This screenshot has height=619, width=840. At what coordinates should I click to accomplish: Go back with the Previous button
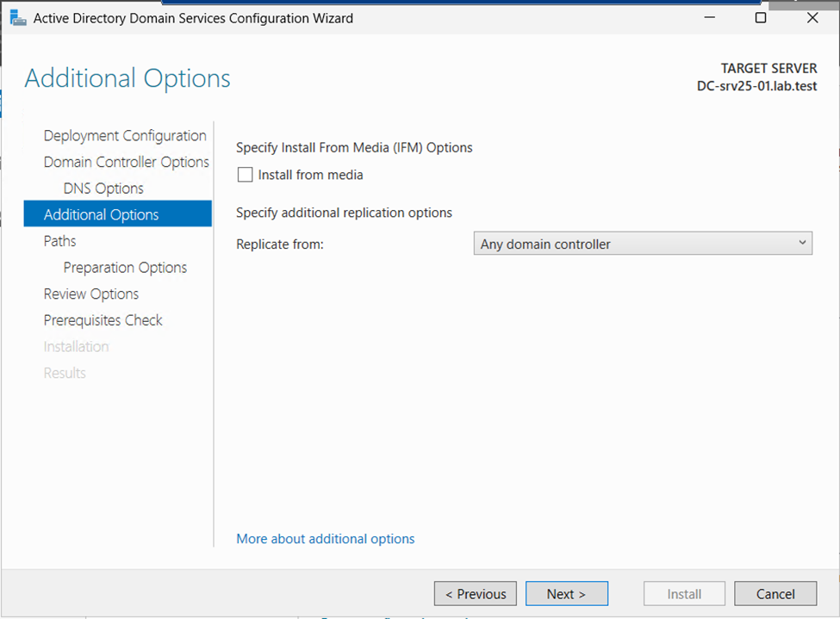click(x=476, y=594)
